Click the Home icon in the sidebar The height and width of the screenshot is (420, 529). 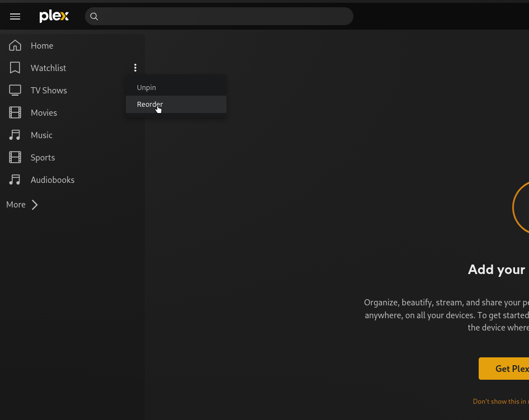point(15,45)
